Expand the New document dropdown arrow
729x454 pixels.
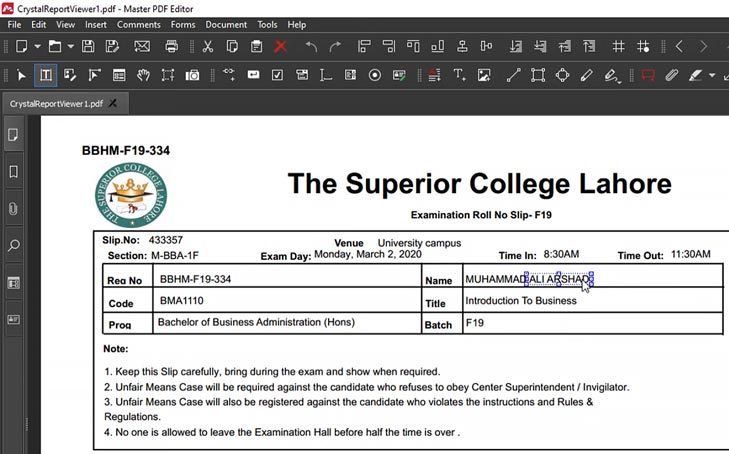pos(38,46)
